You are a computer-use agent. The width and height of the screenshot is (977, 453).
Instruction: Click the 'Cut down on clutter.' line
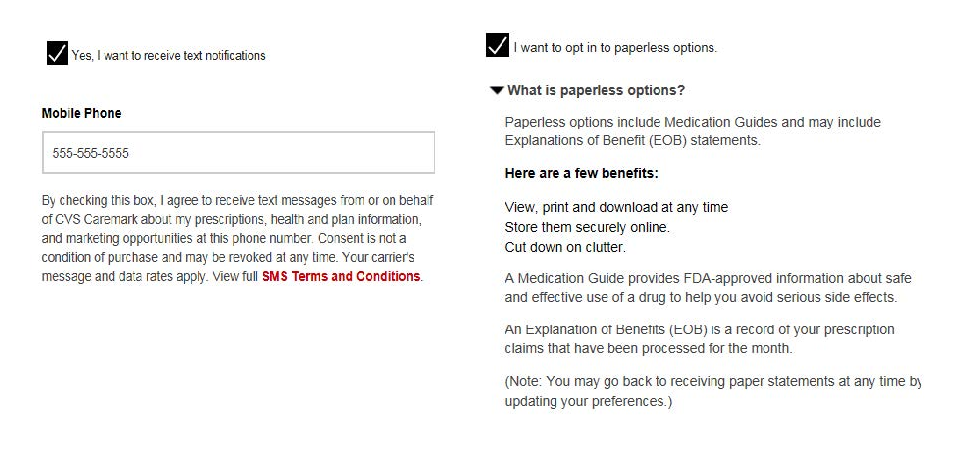(565, 247)
